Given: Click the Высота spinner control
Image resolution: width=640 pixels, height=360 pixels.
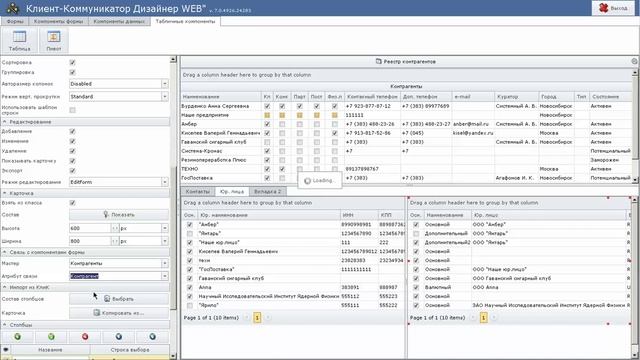Looking at the screenshot, I should click(x=115, y=228).
